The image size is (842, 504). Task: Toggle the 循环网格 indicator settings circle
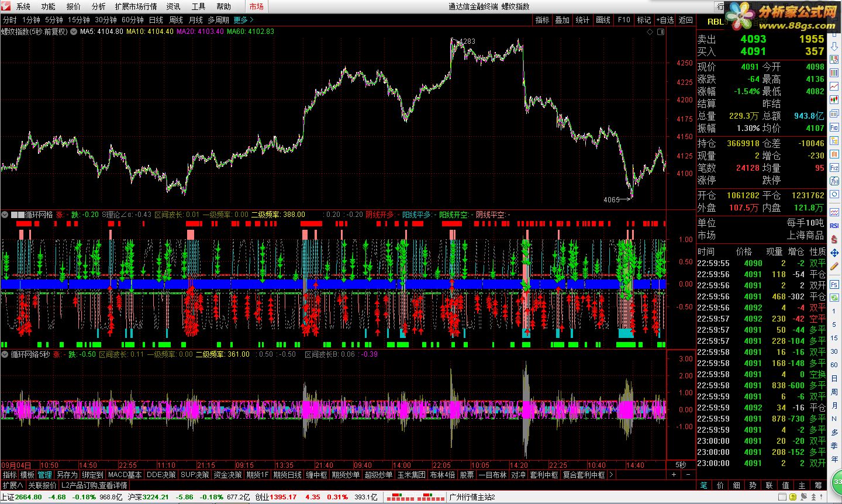[x=5, y=215]
